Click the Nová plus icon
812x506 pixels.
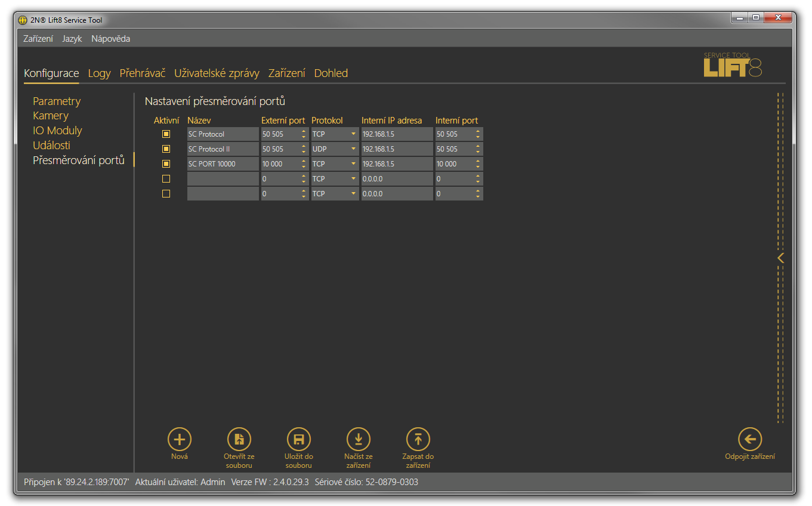pos(179,439)
